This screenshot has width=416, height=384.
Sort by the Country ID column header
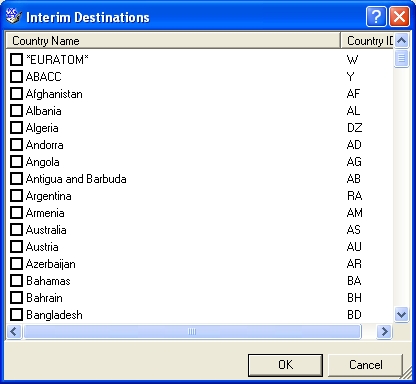(x=367, y=41)
